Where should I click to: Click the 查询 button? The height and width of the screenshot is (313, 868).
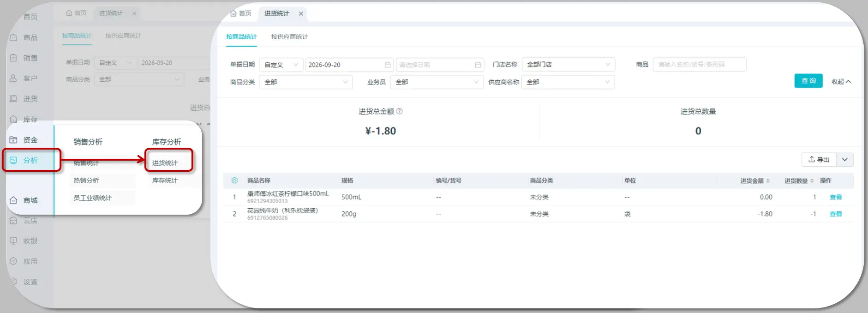(808, 81)
